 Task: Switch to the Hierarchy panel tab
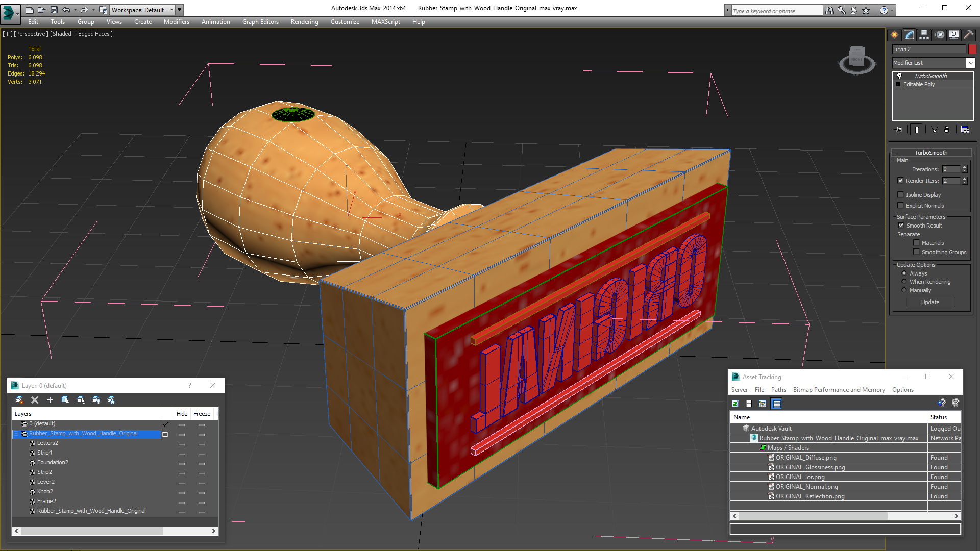(924, 35)
